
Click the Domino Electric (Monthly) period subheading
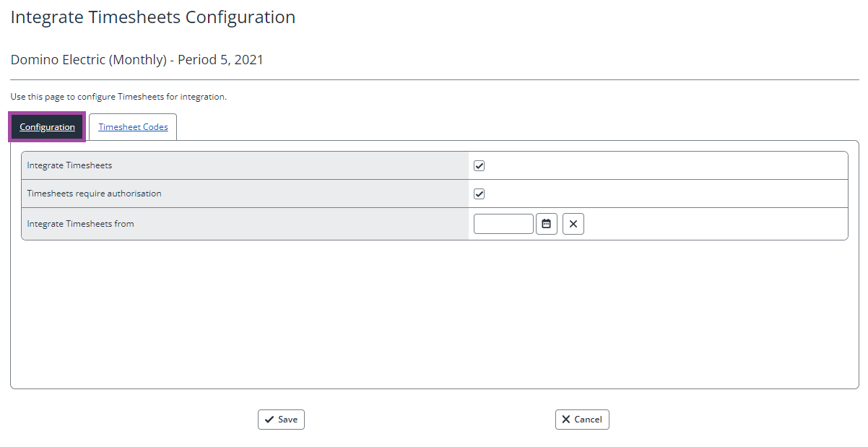137,60
